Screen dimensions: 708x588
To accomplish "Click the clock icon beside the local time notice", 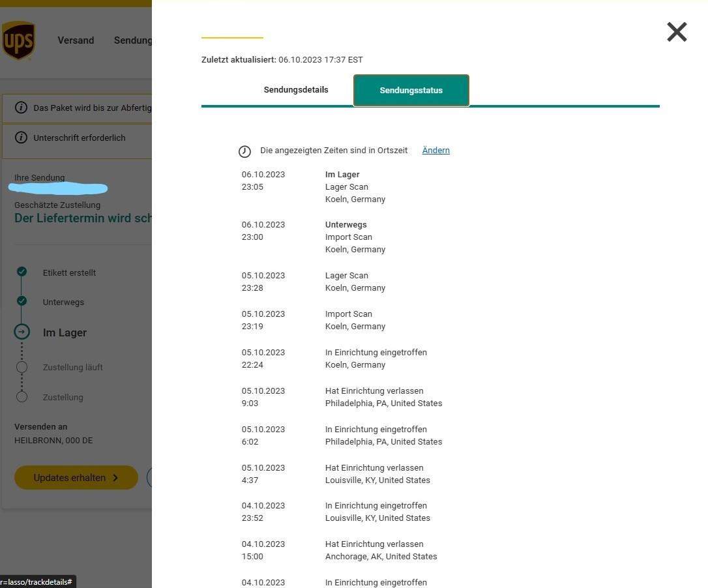I will [244, 151].
